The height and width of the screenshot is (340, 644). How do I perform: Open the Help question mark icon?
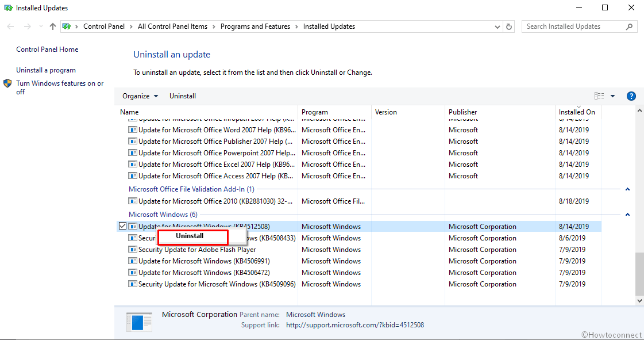(x=631, y=96)
